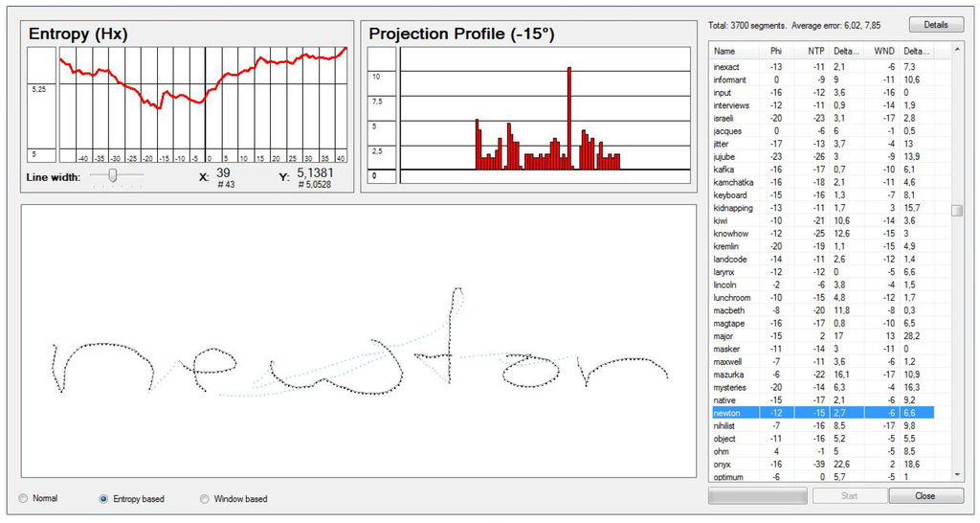This screenshot has height=523, width=980.
Task: Sort list by Name column header
Action: click(x=724, y=51)
